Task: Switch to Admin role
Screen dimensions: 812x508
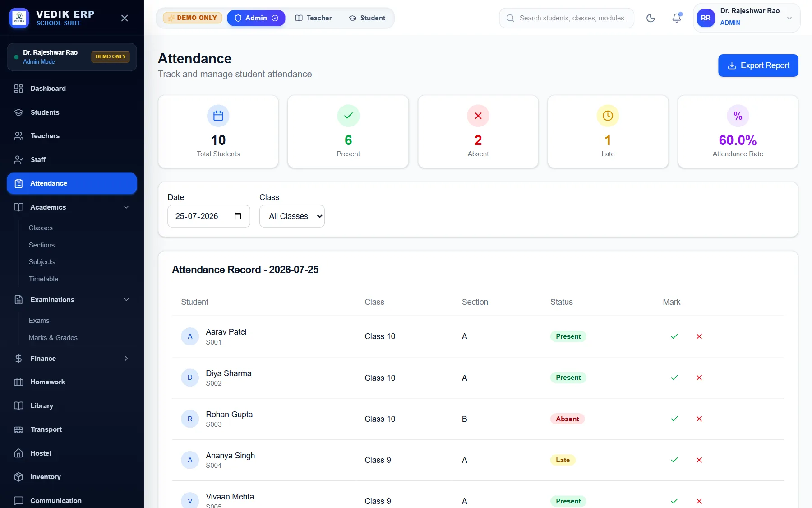Action: coord(256,18)
